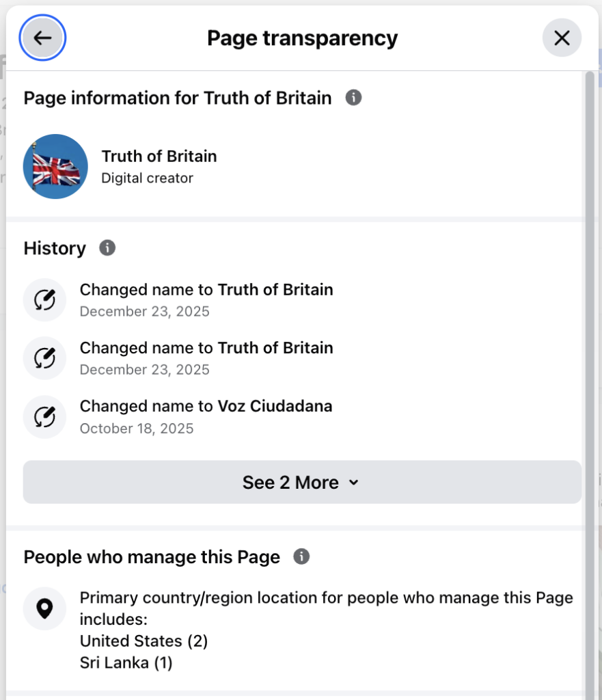Screen dimensions: 602x700
Task: Click the Truth of Britain page name
Action: (x=159, y=156)
